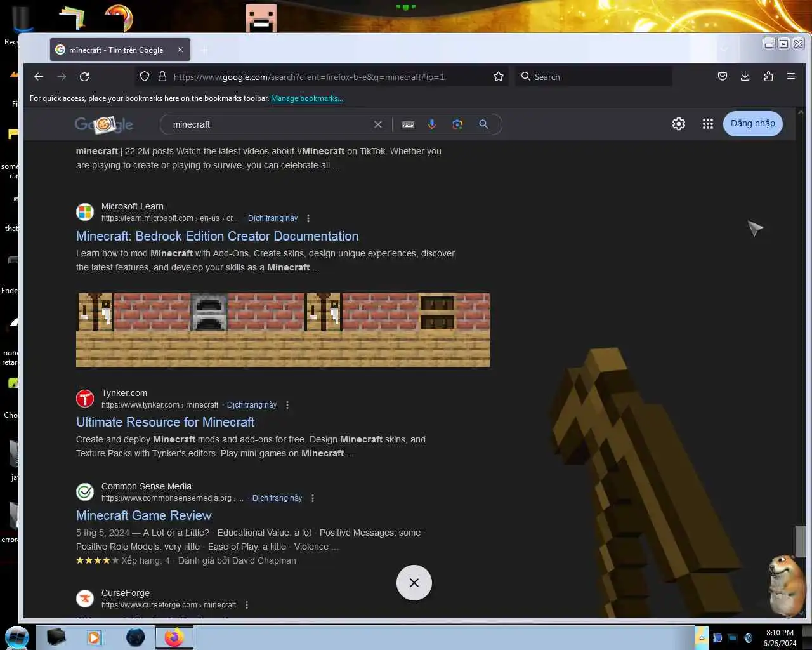Image resolution: width=812 pixels, height=650 pixels.
Task: Open more options for Tynker.com result
Action: click(287, 405)
